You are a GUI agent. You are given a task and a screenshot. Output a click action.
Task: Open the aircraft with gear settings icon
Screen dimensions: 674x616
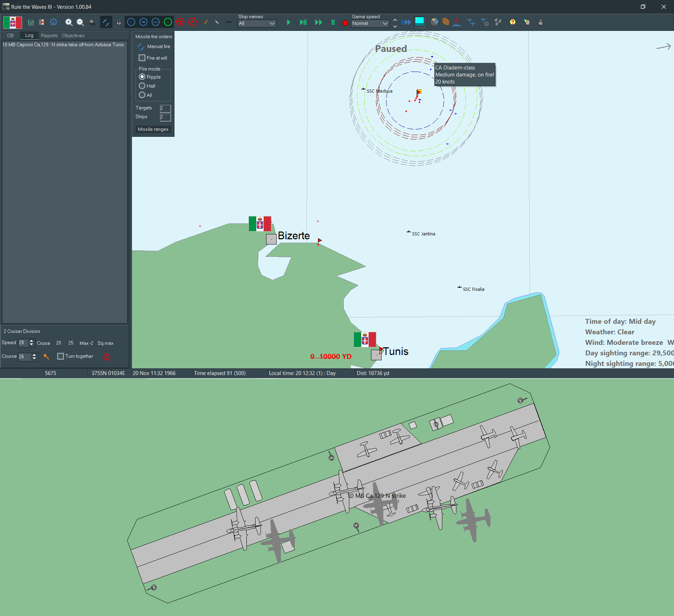click(x=485, y=22)
